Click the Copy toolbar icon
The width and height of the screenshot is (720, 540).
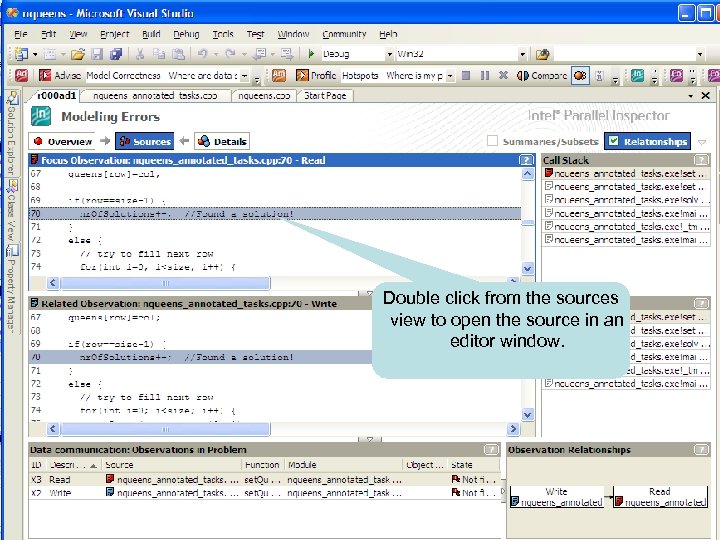click(x=159, y=54)
